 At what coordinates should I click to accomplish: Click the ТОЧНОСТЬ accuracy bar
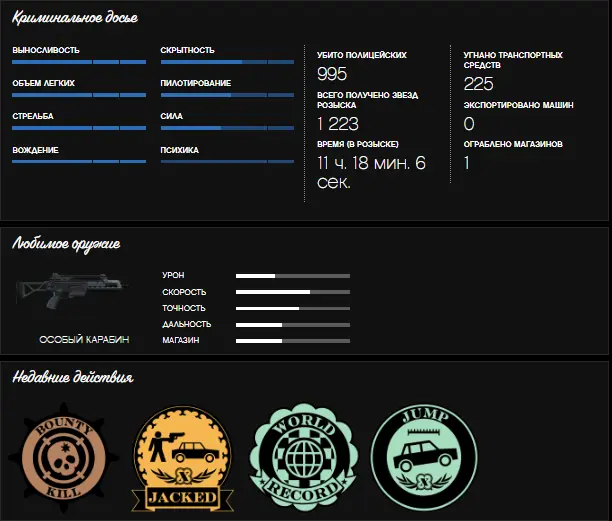(293, 308)
